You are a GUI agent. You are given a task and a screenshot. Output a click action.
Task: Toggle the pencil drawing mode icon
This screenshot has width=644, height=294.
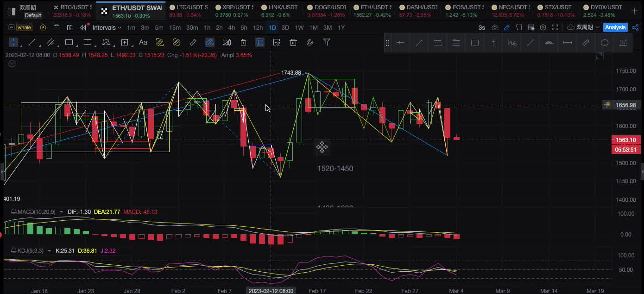[x=507, y=27]
